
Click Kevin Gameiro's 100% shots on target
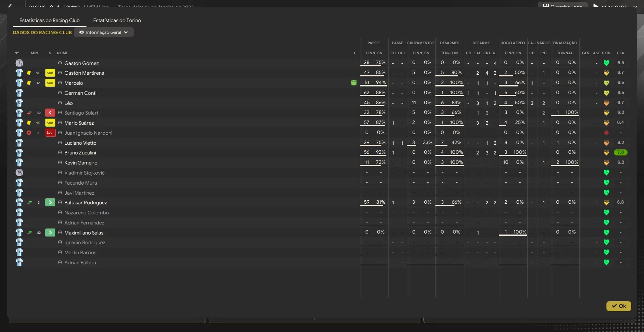pos(572,162)
